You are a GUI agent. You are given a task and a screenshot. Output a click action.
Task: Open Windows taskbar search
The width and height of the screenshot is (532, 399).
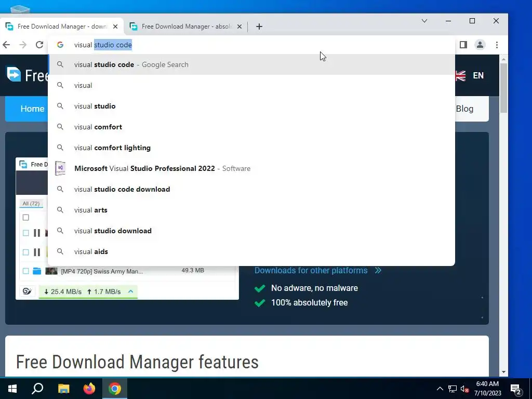37,389
